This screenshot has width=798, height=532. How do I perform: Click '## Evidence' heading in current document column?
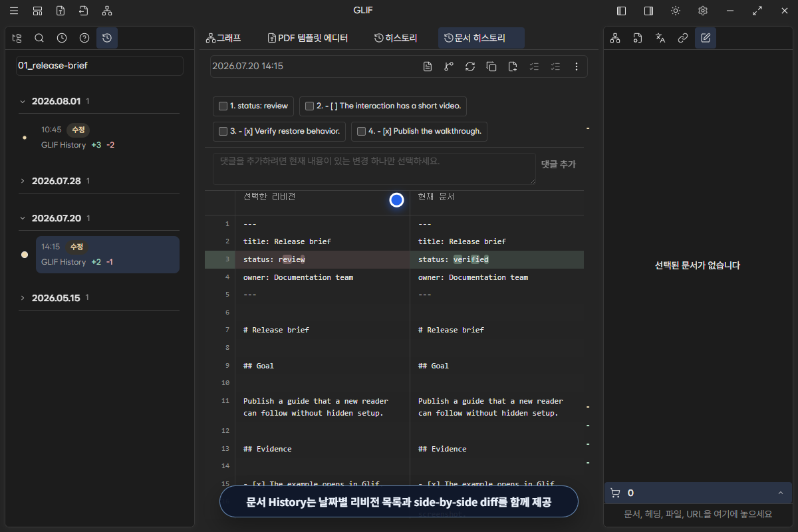[x=442, y=449]
